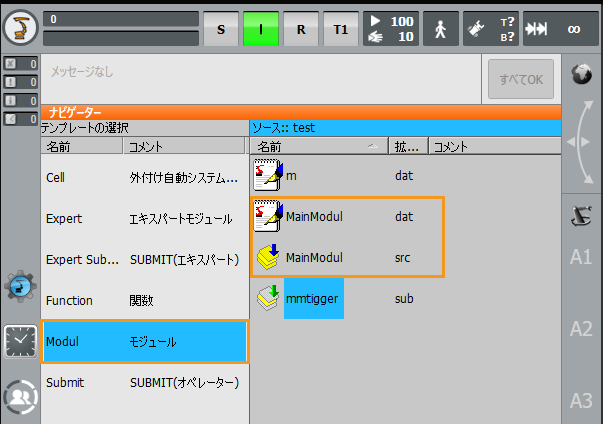Image resolution: width=603 pixels, height=424 pixels.
Task: Click the テンプレートの選択 header
Action: pyautogui.click(x=145, y=128)
